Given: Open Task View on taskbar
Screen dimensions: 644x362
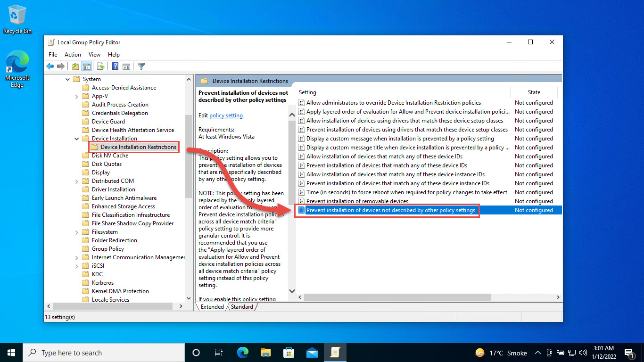Looking at the screenshot, I should (x=219, y=353).
